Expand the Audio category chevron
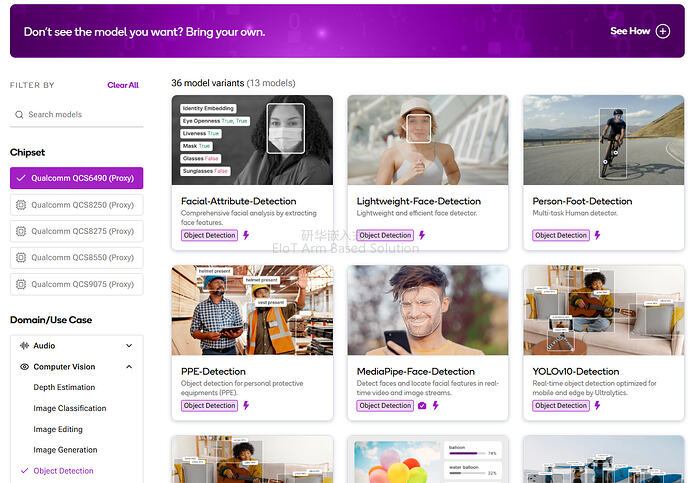The height and width of the screenshot is (483, 690). pyautogui.click(x=129, y=346)
